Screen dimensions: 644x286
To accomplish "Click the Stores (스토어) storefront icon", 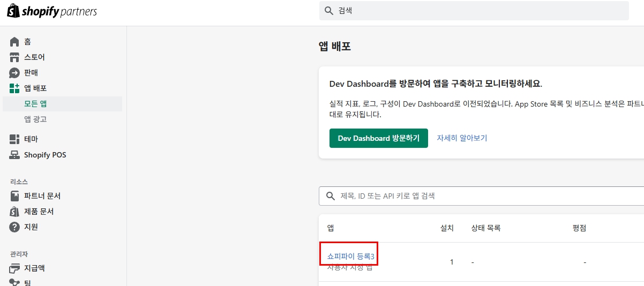I will tap(14, 57).
